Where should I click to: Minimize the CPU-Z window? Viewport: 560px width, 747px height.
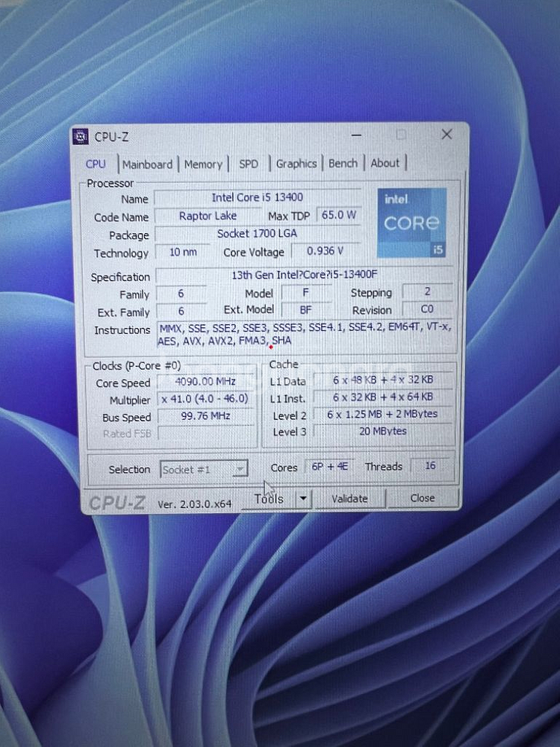pos(356,135)
